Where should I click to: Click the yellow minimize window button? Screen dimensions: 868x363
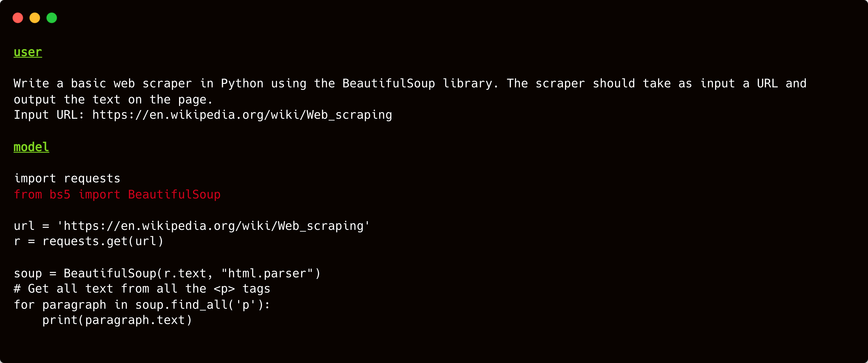pos(35,18)
